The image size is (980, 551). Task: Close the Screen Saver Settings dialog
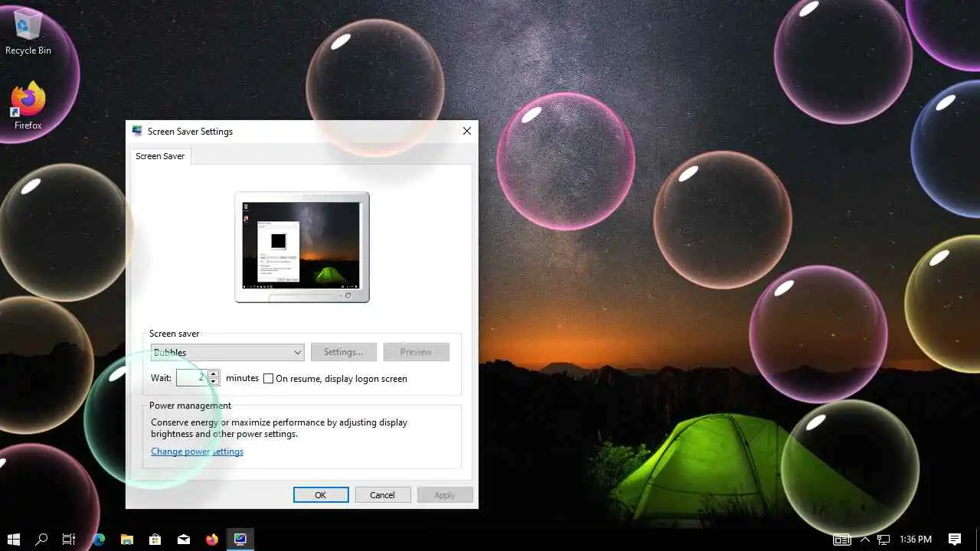[467, 131]
